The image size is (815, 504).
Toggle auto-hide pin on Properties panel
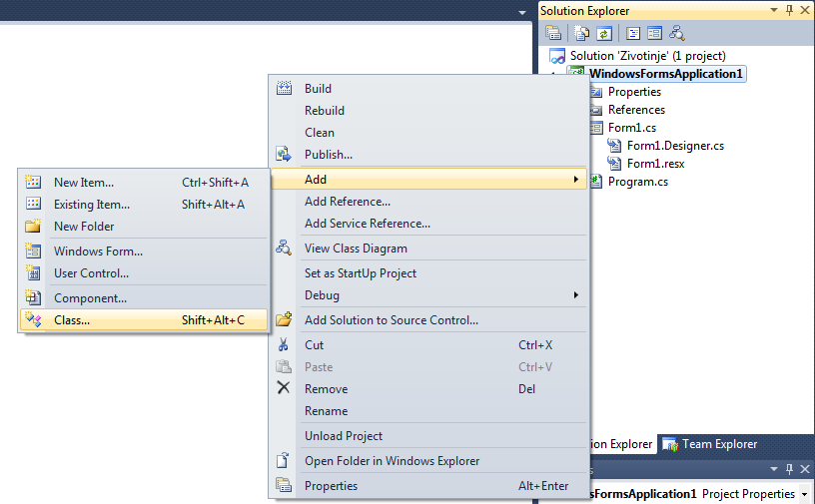click(x=789, y=469)
